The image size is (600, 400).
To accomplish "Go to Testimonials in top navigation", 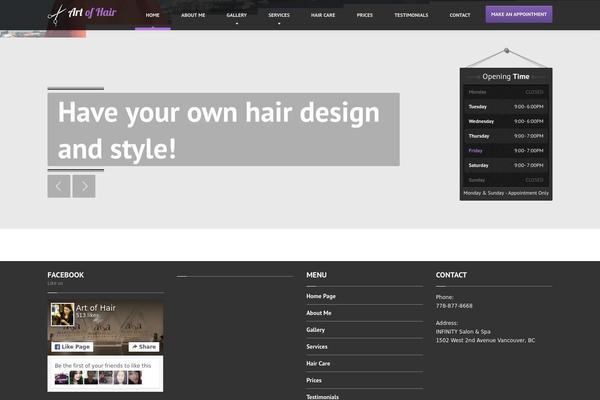I will pyautogui.click(x=411, y=15).
